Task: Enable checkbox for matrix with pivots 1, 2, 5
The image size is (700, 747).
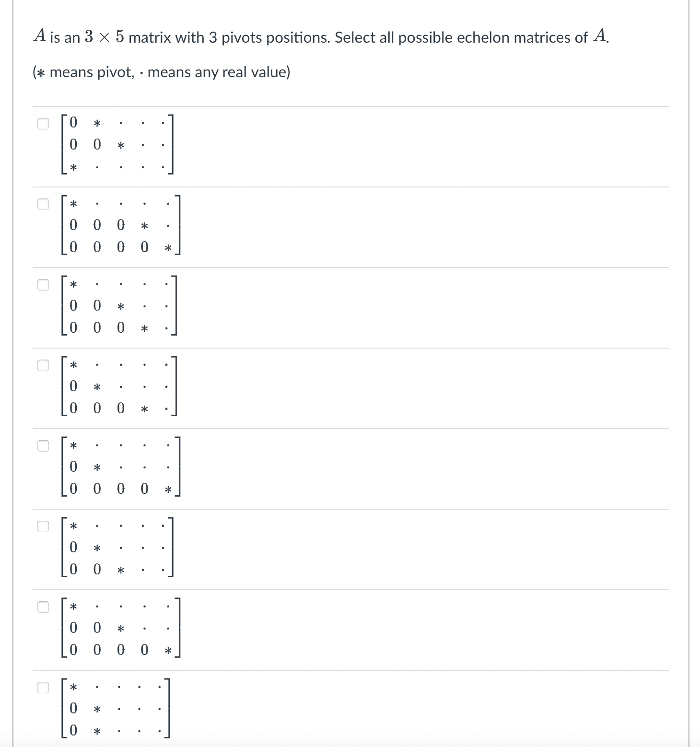Action: coord(42,446)
